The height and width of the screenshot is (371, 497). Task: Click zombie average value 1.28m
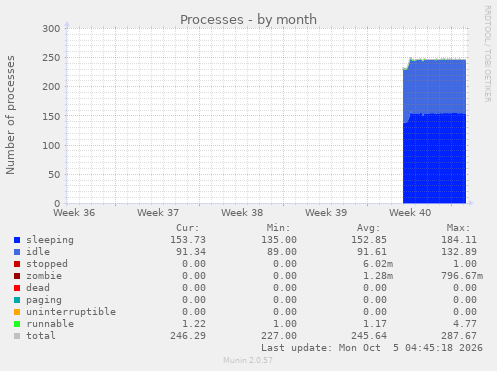[378, 276]
